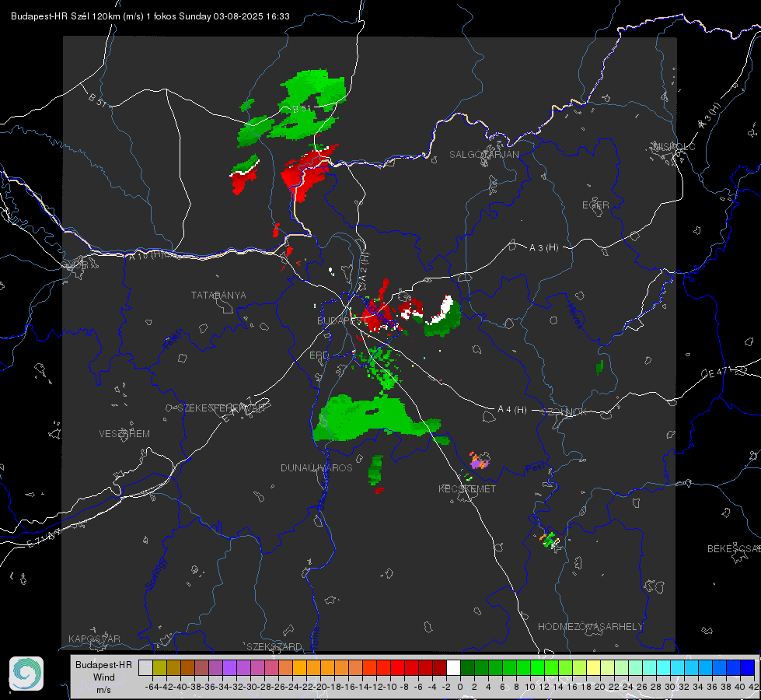The height and width of the screenshot is (700, 761).
Task: Click the VESZPRÉM city label
Action: click(124, 433)
